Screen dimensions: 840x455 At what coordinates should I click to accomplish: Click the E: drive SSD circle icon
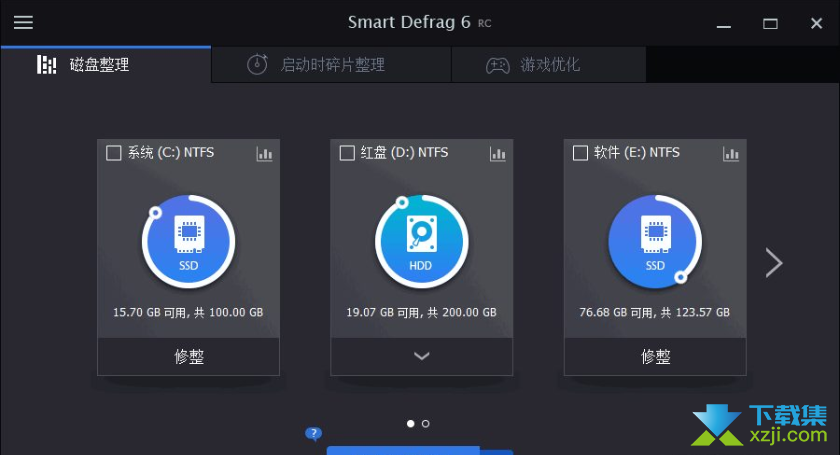[655, 242]
